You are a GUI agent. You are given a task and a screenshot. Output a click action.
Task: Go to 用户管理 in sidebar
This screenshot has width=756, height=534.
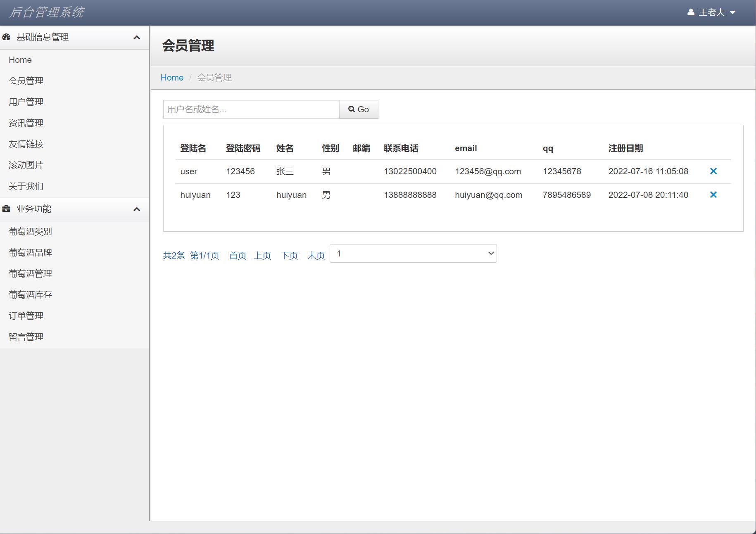pyautogui.click(x=26, y=102)
